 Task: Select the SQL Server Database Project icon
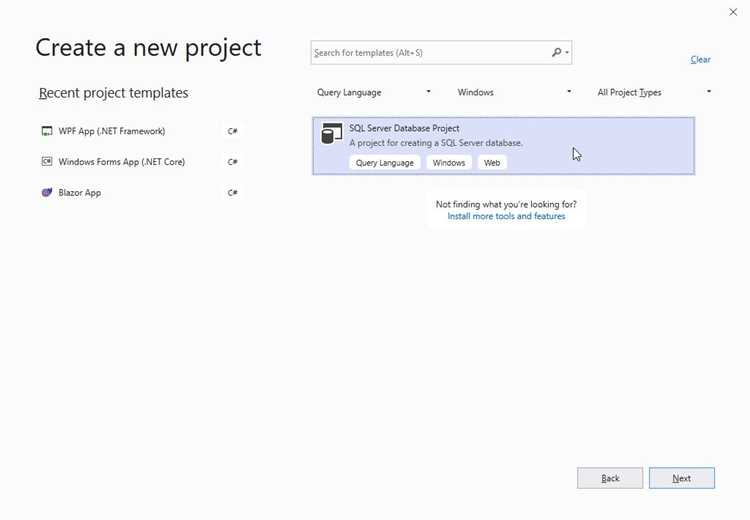coord(331,134)
